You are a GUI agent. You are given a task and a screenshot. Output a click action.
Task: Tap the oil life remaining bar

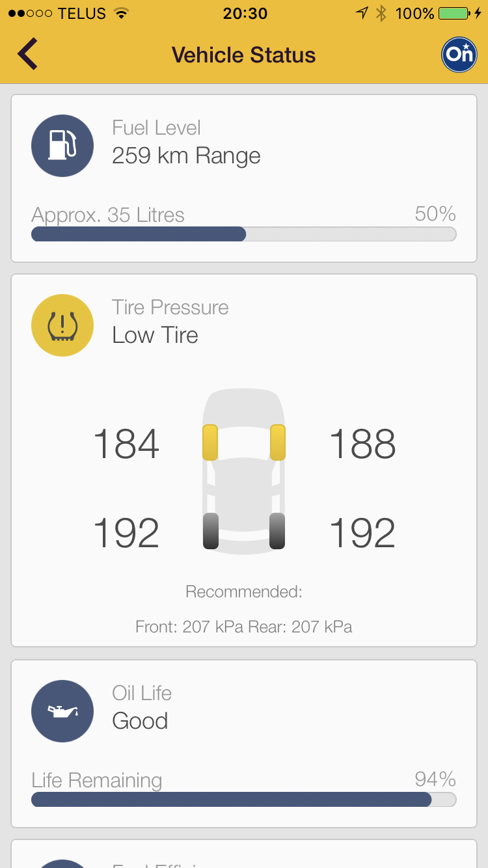point(243,799)
